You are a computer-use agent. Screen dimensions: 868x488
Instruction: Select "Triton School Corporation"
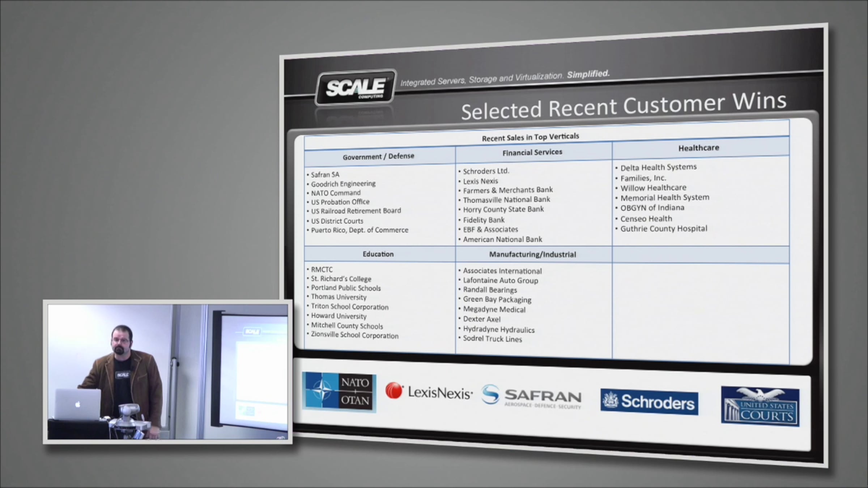pyautogui.click(x=350, y=307)
